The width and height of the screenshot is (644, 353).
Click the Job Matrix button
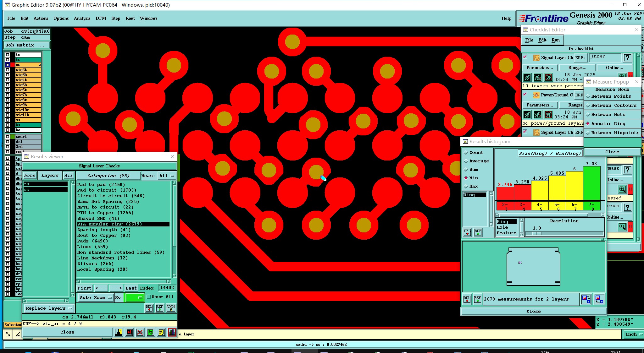27,45
